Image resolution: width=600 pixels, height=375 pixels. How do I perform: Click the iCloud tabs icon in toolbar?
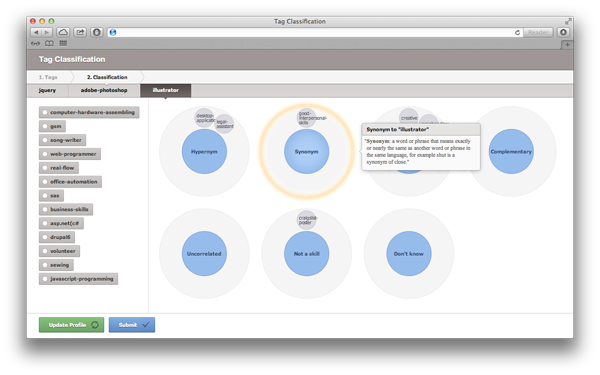(63, 33)
